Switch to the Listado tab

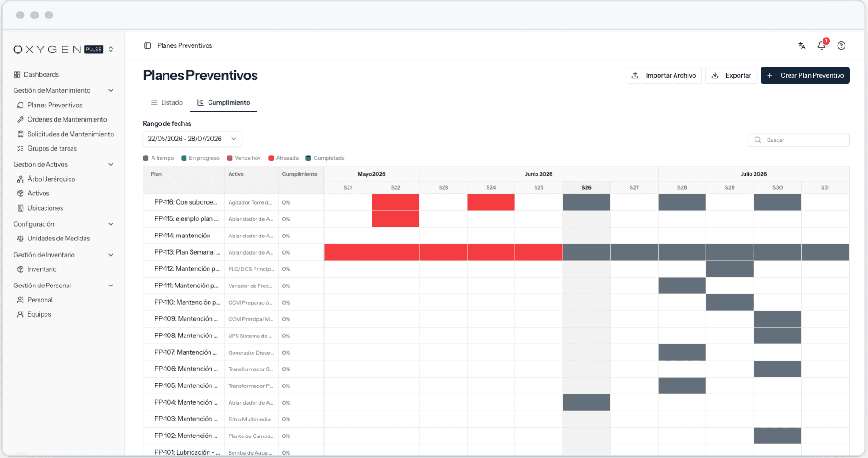[x=167, y=102]
